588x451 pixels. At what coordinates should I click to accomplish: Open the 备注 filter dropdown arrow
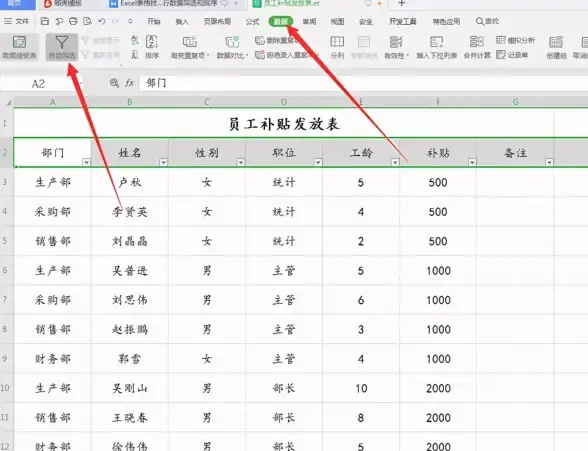(549, 162)
